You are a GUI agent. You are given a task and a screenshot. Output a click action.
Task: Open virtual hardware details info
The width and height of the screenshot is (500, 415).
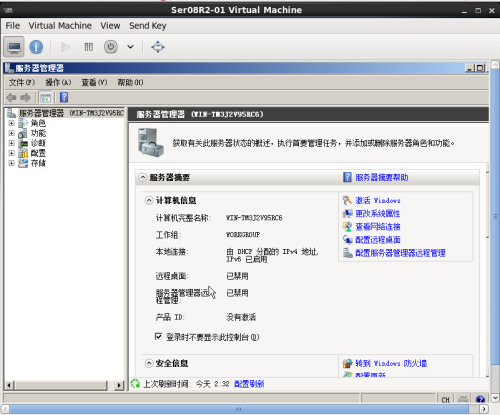(x=36, y=47)
